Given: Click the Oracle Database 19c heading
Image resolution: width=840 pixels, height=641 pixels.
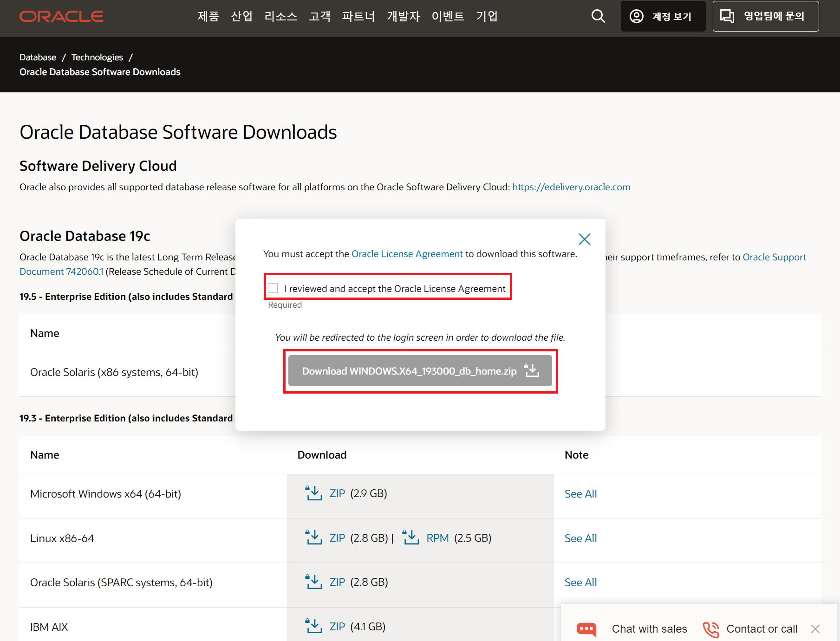Looking at the screenshot, I should pos(85,236).
